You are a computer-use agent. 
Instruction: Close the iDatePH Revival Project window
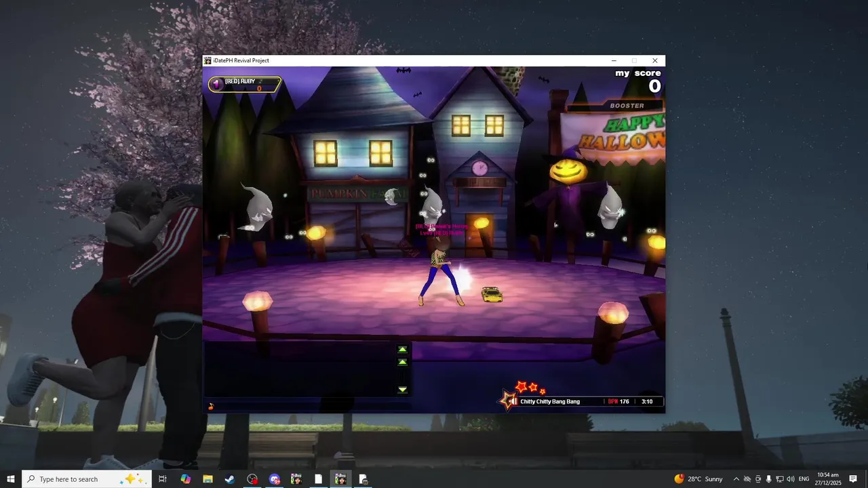[654, 60]
